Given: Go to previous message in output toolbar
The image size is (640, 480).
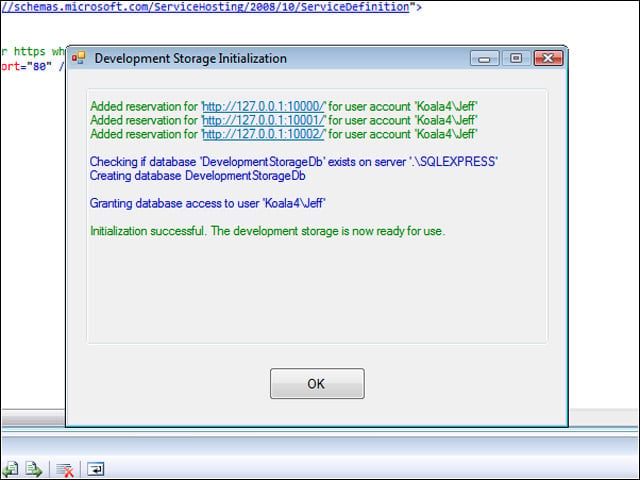Looking at the screenshot, I should 10,469.
